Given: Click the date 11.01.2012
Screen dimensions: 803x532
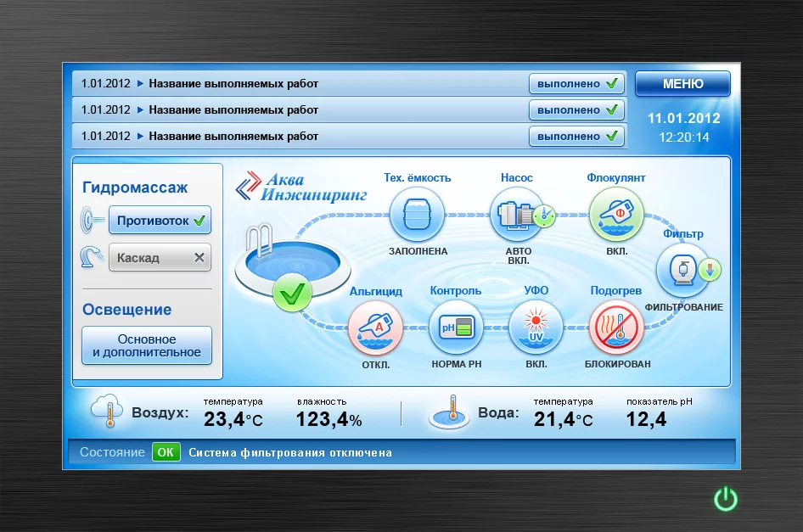Looking at the screenshot, I should pos(683,118).
